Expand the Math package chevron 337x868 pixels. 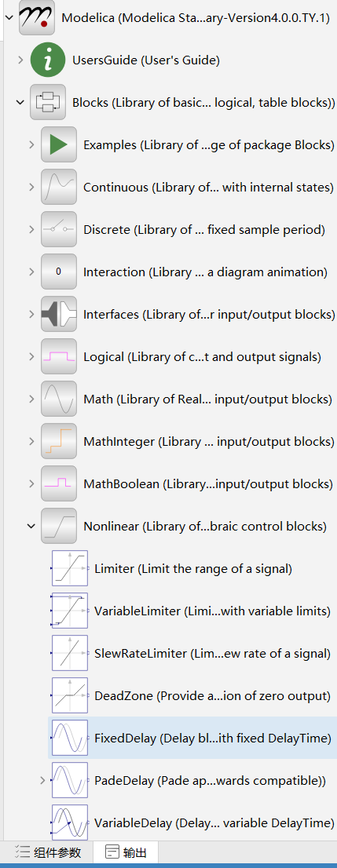click(31, 399)
